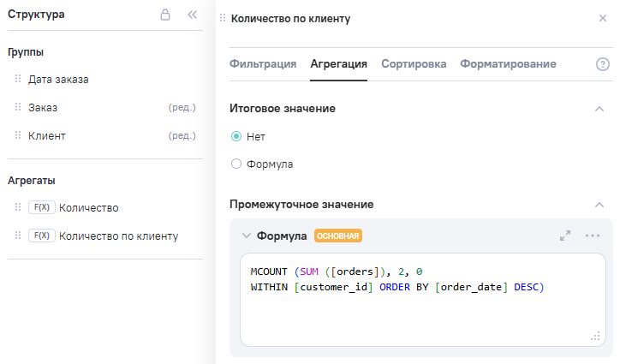Collapse the Промежуточное значение section
Screen dimensions: 620x364
(x=599, y=205)
